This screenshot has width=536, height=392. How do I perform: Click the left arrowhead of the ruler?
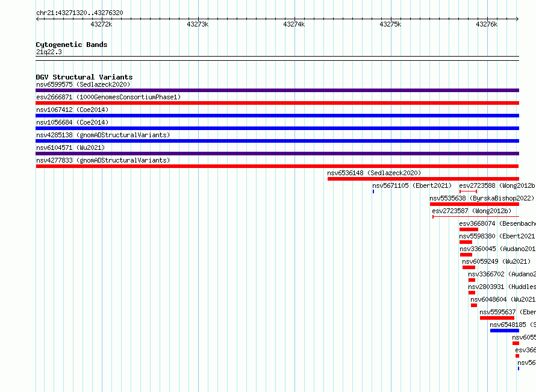37,19
